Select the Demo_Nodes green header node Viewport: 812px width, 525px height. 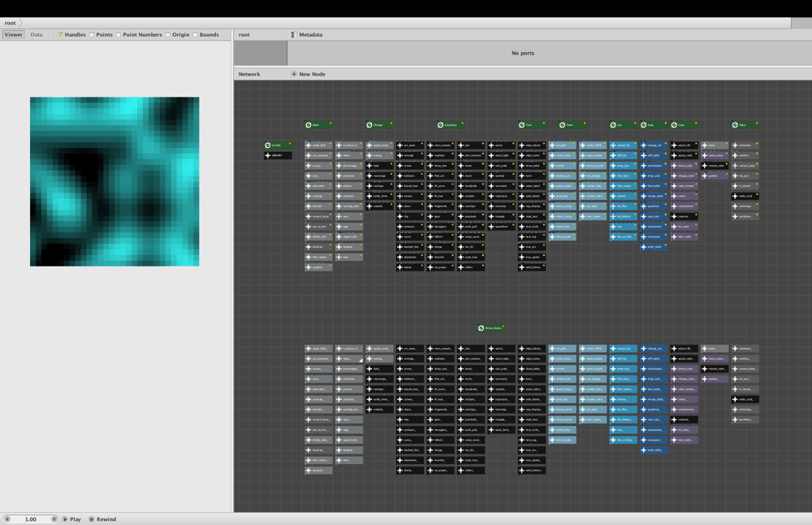pyautogui.click(x=491, y=328)
